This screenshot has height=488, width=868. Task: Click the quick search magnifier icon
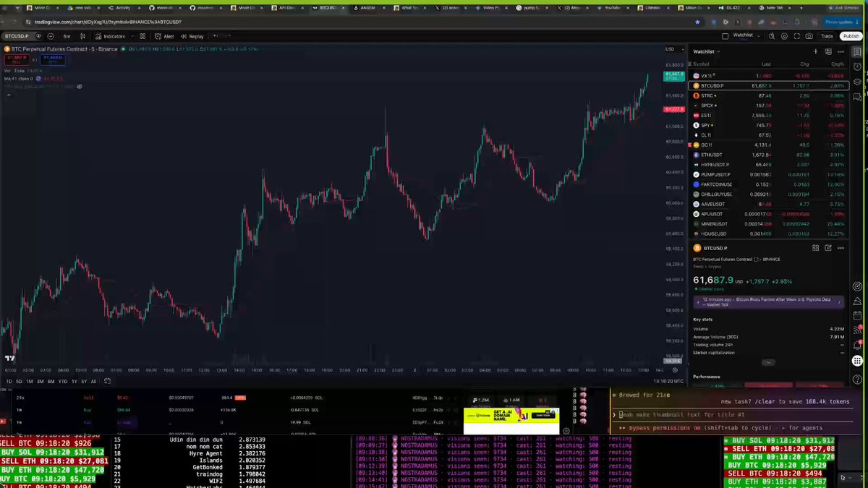pyautogui.click(x=773, y=36)
